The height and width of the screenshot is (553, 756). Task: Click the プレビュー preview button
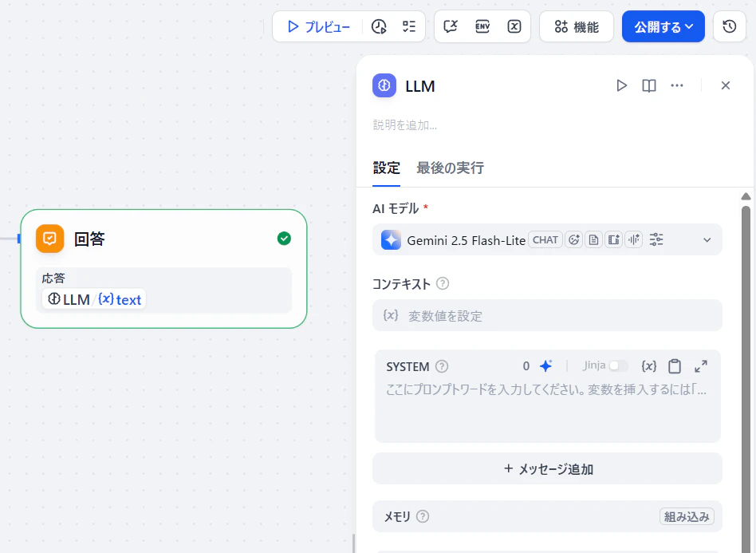click(x=318, y=26)
